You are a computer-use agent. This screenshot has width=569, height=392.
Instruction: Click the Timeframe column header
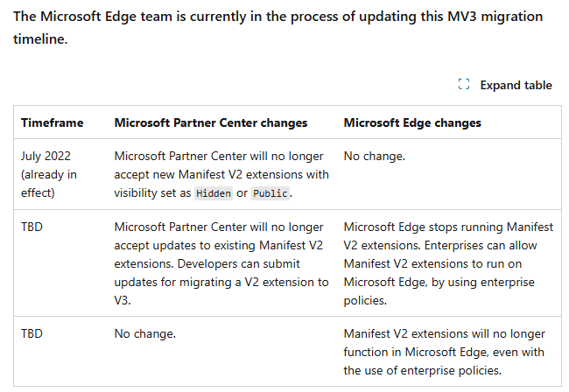tap(52, 122)
